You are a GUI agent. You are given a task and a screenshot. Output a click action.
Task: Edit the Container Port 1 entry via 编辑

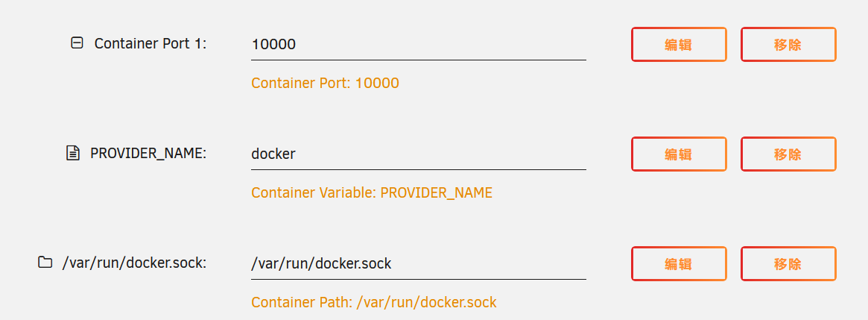click(x=679, y=44)
